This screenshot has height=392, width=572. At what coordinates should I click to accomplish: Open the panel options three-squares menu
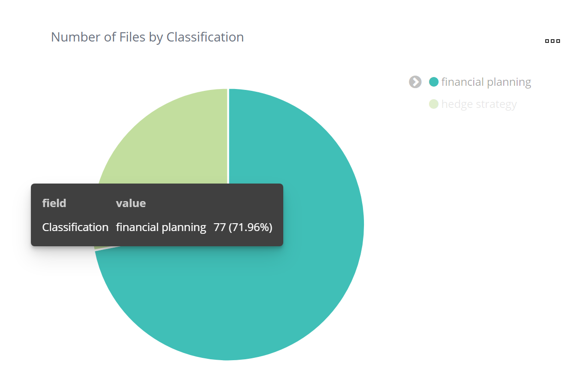(552, 41)
